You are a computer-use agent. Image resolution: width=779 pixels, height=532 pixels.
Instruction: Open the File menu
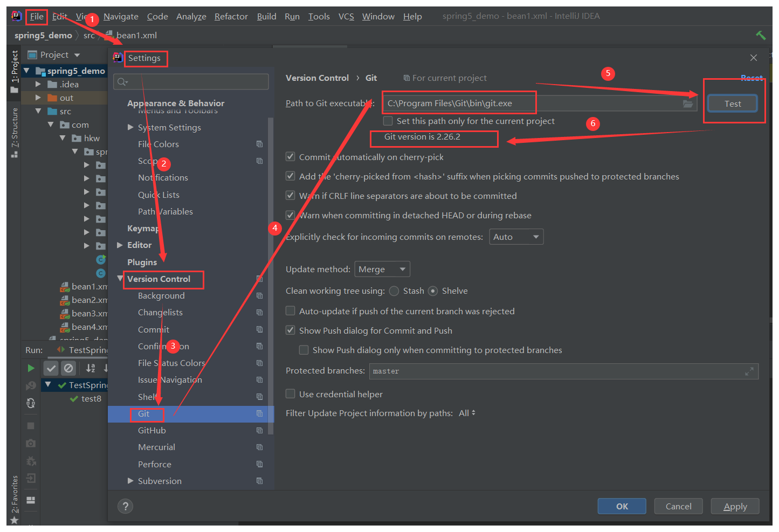[x=37, y=17]
